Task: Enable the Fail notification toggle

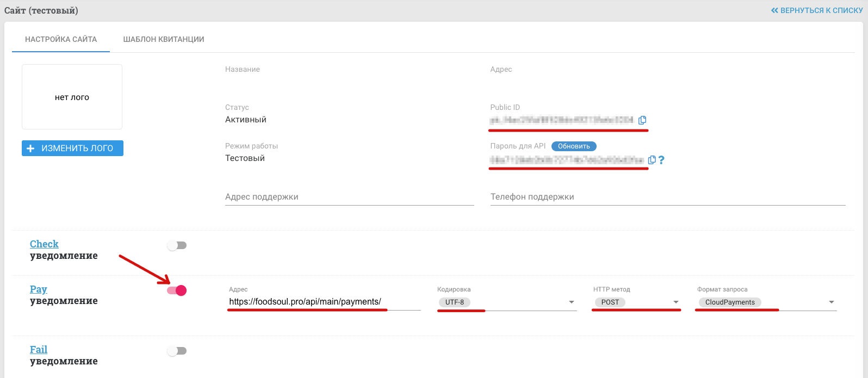Action: pos(177,351)
